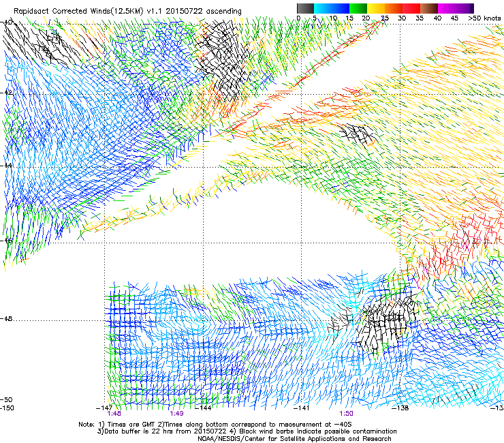Click the '-48' latitude axis label
The width and height of the screenshot is (504, 443).
click(6, 318)
